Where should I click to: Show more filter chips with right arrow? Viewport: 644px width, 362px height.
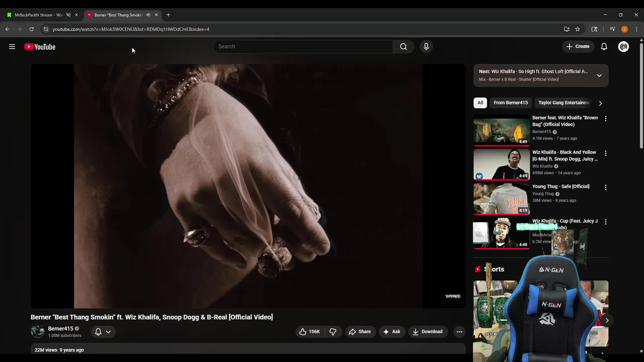[600, 103]
